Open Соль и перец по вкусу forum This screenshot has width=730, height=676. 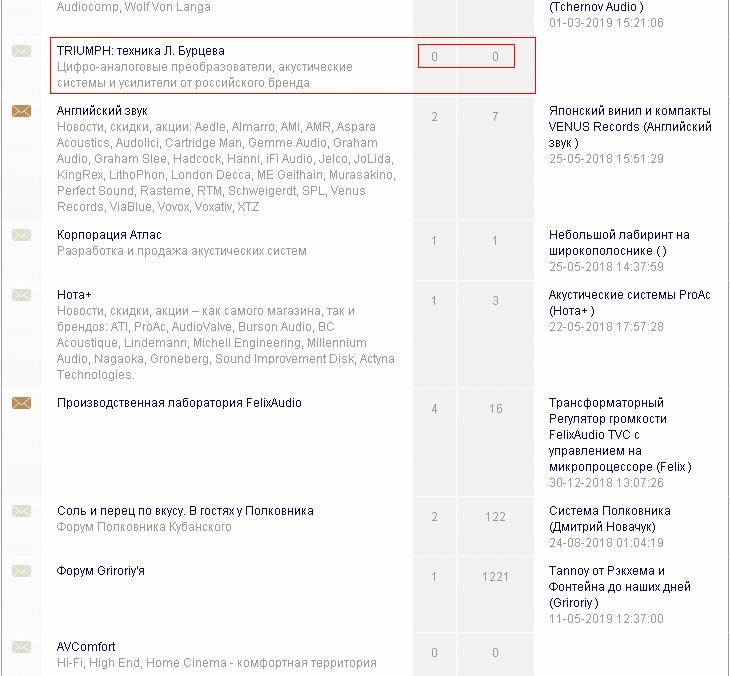(x=185, y=511)
